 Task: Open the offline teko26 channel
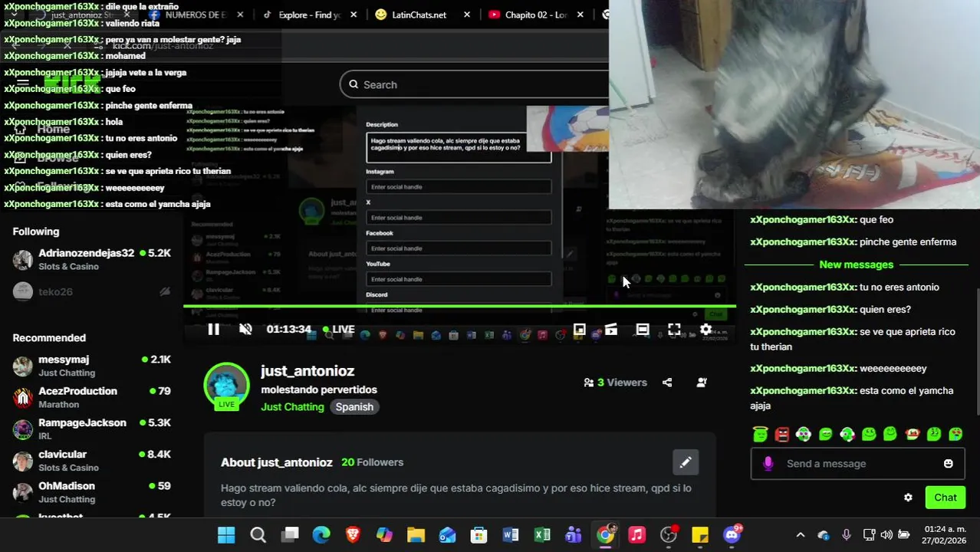point(92,291)
